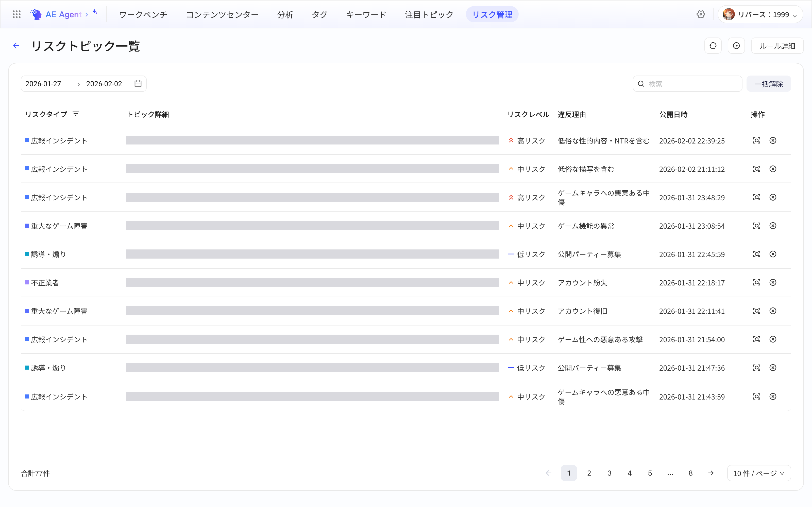Dismiss the アカウント紛失 row with X icon
The image size is (812, 507).
tap(773, 282)
